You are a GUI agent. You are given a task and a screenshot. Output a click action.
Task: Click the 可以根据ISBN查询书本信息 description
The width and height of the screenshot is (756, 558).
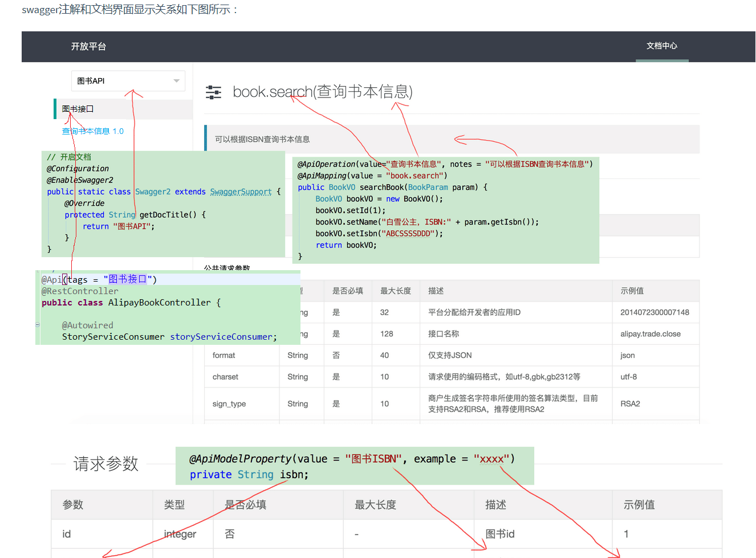coord(262,139)
